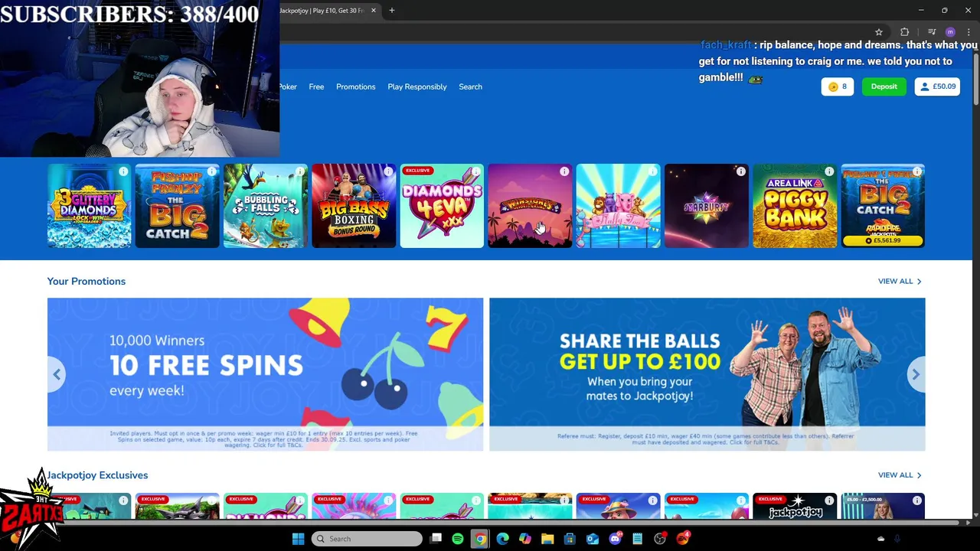Launch Area Link Piggy Bank game
This screenshot has height=551, width=980.
point(795,206)
